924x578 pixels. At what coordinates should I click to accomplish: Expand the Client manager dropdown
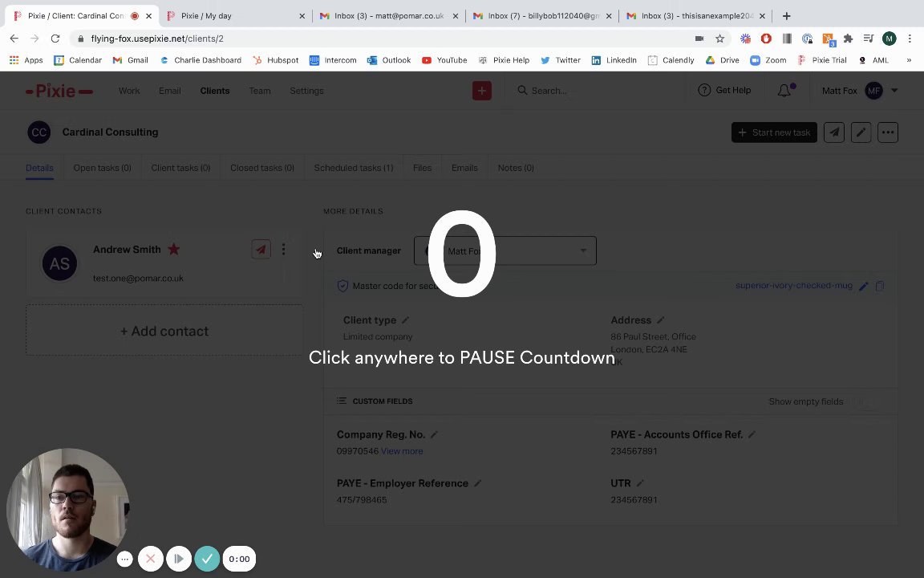click(505, 250)
